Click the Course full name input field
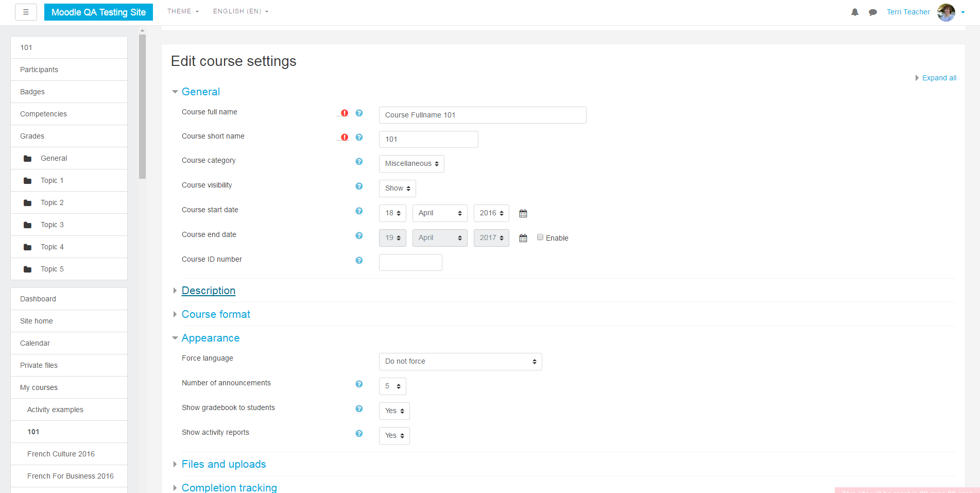This screenshot has width=980, height=493. (483, 115)
